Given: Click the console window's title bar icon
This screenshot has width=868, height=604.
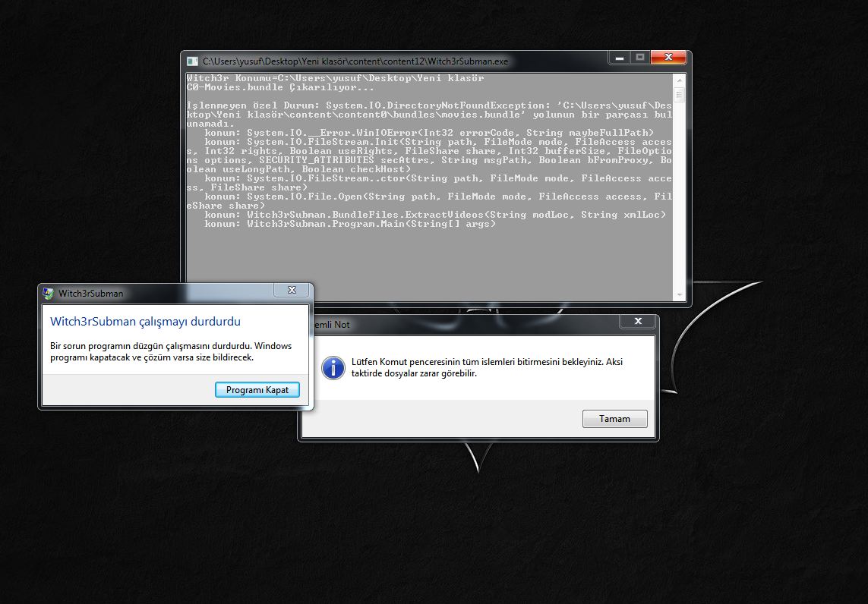Looking at the screenshot, I should pyautogui.click(x=192, y=61).
